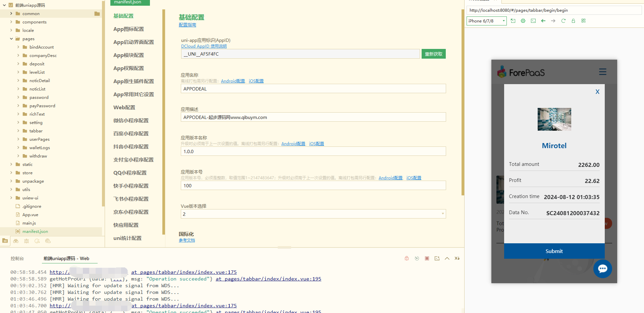The height and width of the screenshot is (313, 644).
Task: Open the DCloud AppID 使用说明 link
Action: click(204, 46)
